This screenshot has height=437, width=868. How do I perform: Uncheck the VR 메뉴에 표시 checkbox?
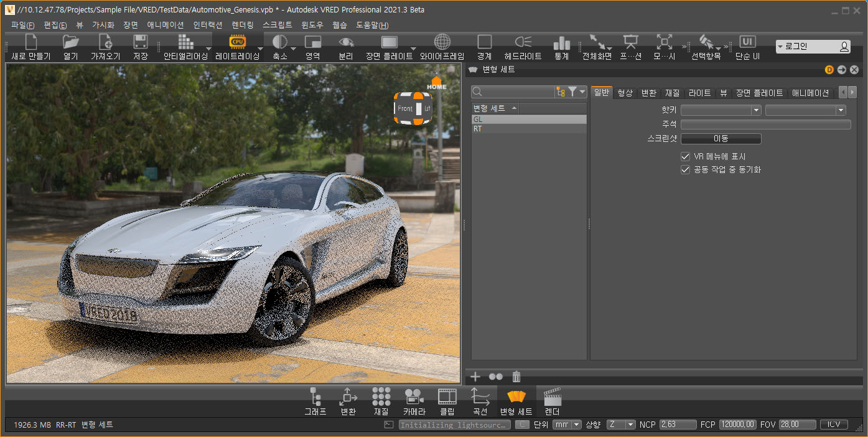(x=686, y=157)
